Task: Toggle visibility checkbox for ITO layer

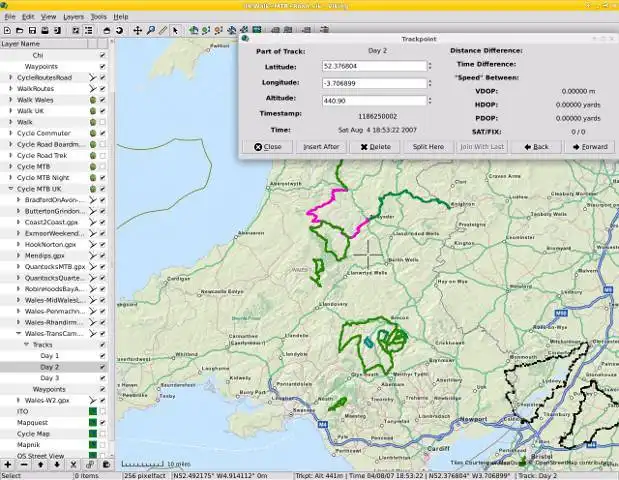Action: coord(103,411)
